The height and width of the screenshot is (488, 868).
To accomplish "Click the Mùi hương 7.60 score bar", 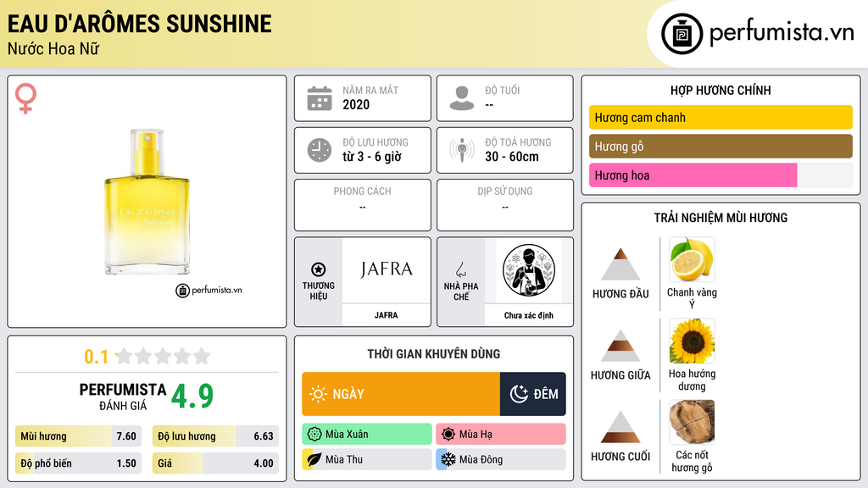I will (78, 436).
